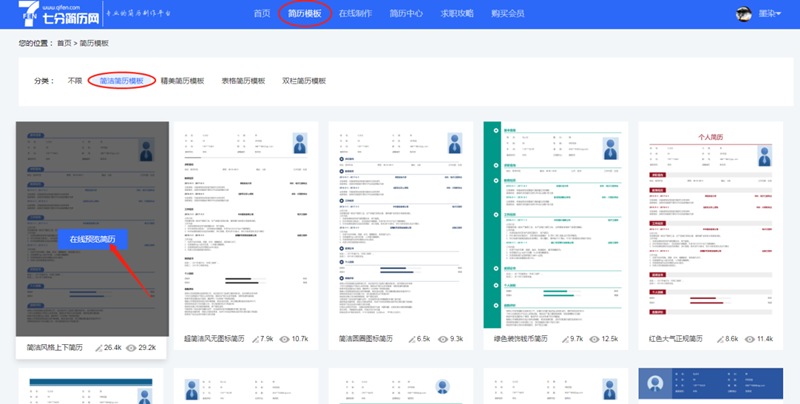Click the 首页 breadcrumb link
Viewport: 800px width, 404px height.
[64, 43]
